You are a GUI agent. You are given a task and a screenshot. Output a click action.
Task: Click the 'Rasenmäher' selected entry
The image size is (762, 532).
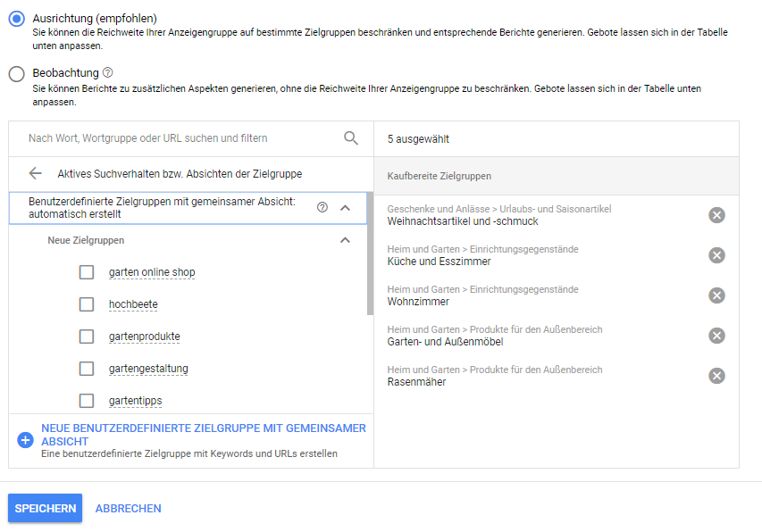(416, 382)
